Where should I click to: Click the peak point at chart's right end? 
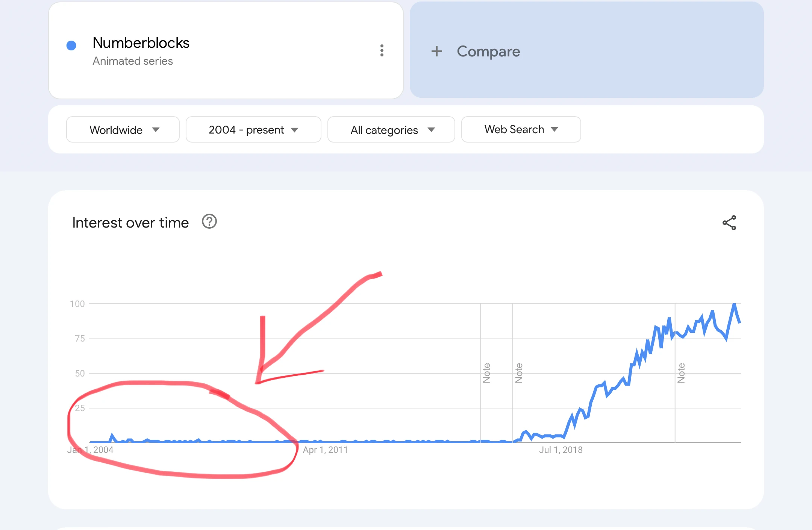[x=734, y=304]
